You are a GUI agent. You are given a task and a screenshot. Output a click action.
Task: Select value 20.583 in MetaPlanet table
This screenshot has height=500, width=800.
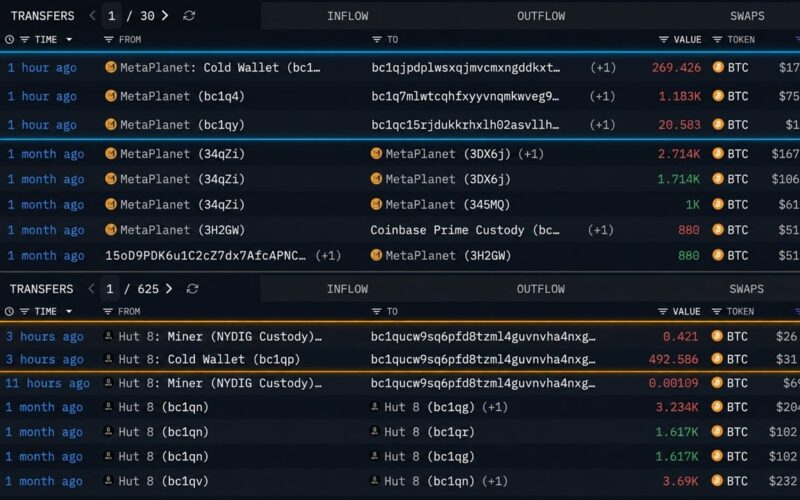tap(679, 124)
